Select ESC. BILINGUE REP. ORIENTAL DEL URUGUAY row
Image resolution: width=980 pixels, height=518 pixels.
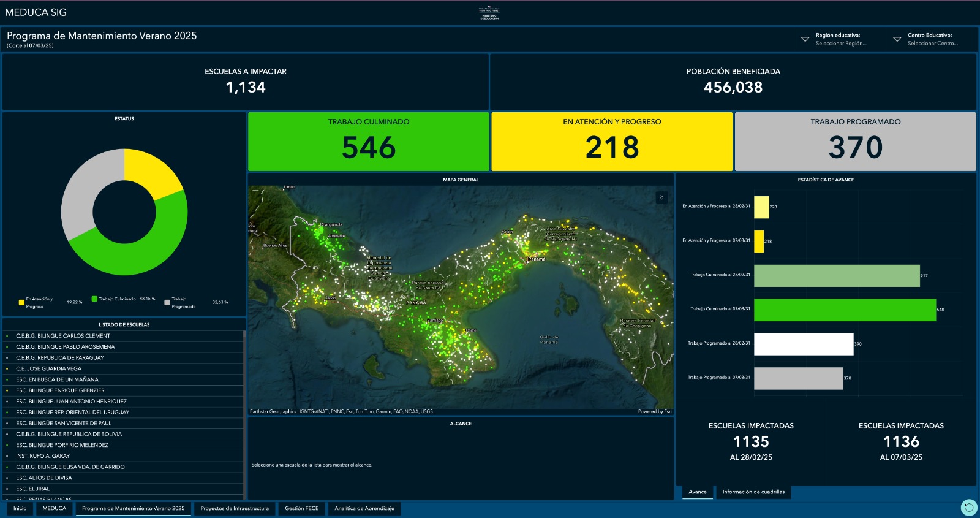coord(123,413)
